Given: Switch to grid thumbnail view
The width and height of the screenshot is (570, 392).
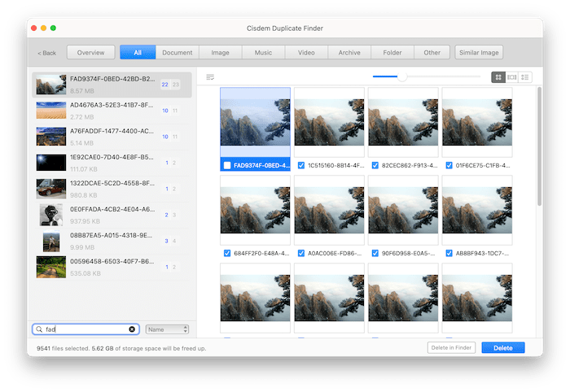Looking at the screenshot, I should (498, 77).
